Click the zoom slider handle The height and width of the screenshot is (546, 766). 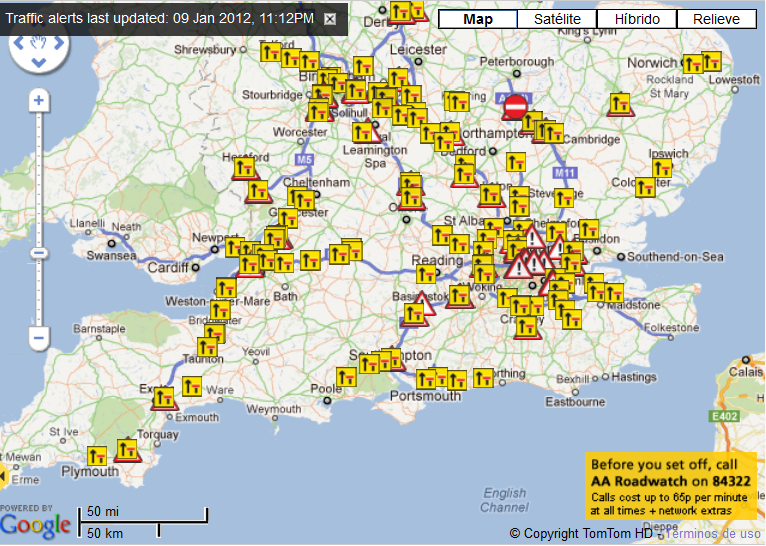tap(38, 253)
